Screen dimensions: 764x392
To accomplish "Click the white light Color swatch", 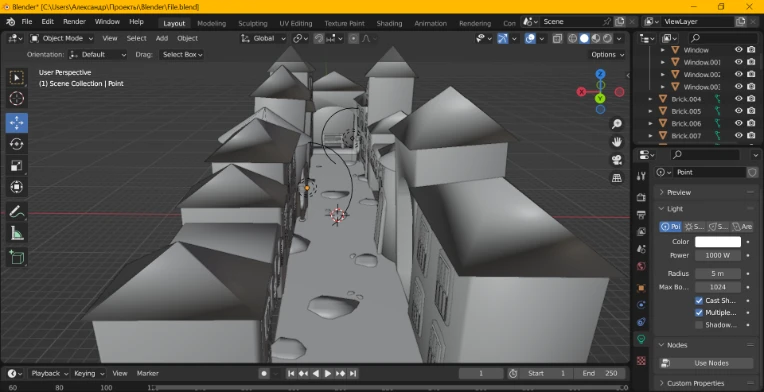I will click(718, 242).
